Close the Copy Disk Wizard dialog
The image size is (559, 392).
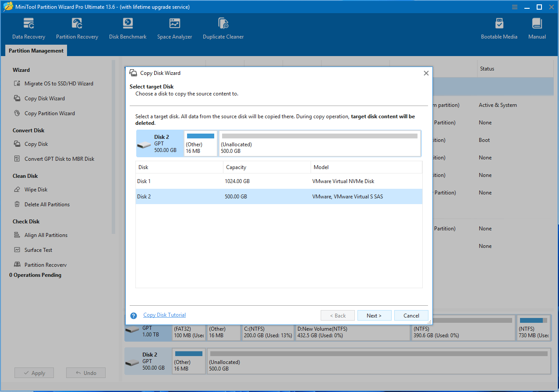coord(426,73)
